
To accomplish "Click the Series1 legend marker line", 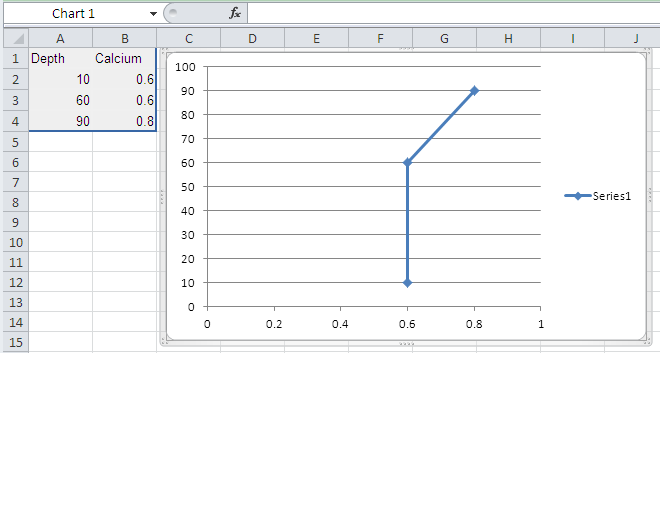I will click(x=577, y=197).
